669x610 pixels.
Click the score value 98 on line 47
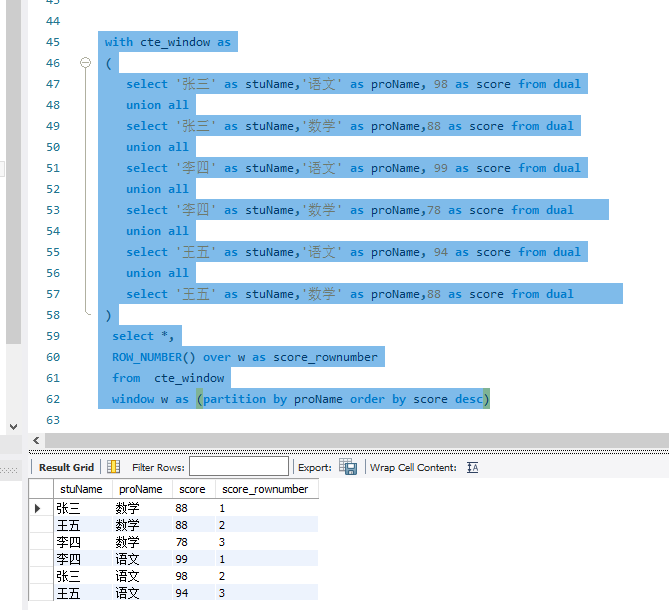(441, 84)
